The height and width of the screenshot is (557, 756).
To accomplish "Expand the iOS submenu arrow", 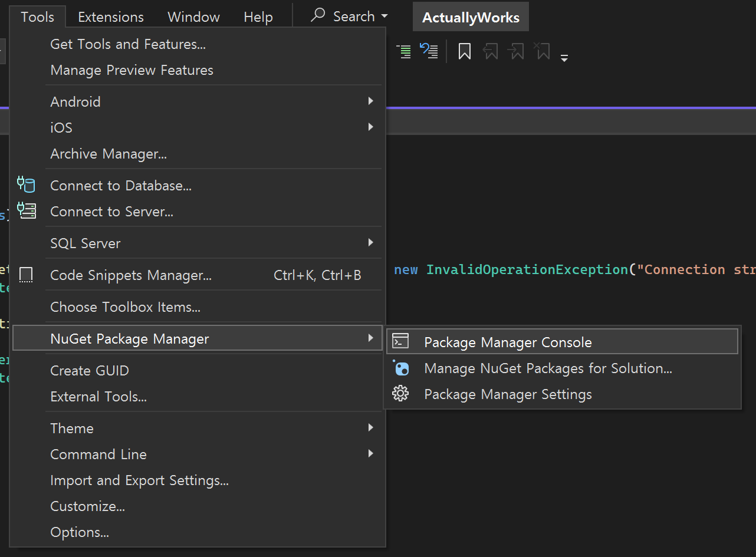I will pyautogui.click(x=370, y=127).
